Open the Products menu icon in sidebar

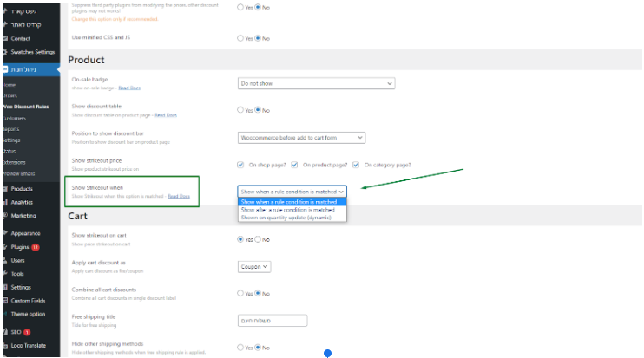pos(5,188)
